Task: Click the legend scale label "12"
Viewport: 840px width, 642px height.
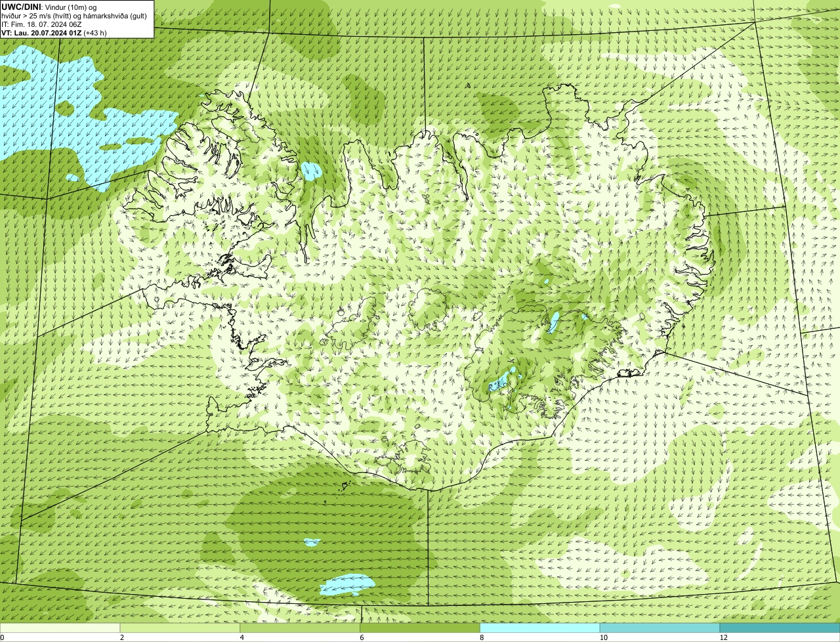Action: [x=723, y=637]
